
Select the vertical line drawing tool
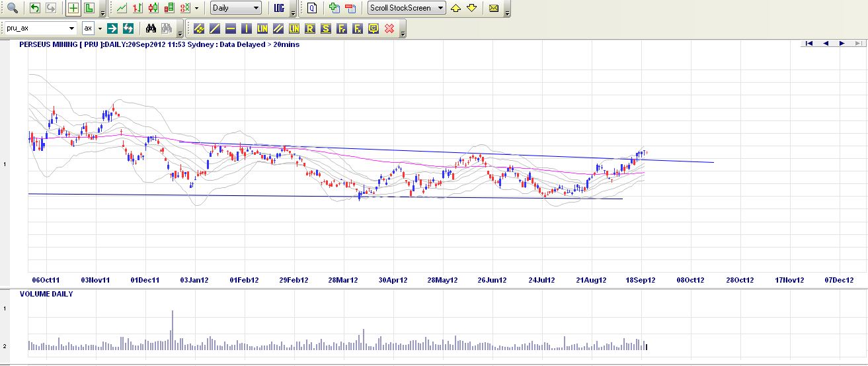[247, 28]
